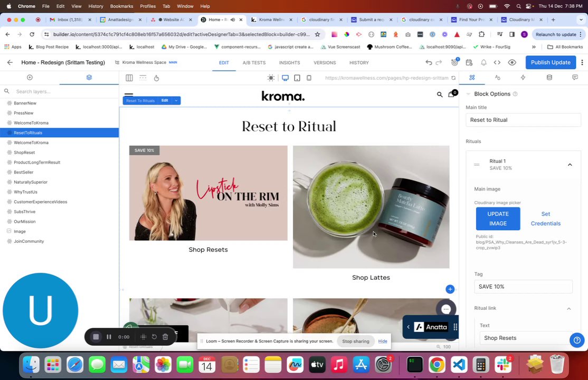Image resolution: width=588 pixels, height=380 pixels.
Task: Select the EDIT tab
Action: [x=224, y=63]
